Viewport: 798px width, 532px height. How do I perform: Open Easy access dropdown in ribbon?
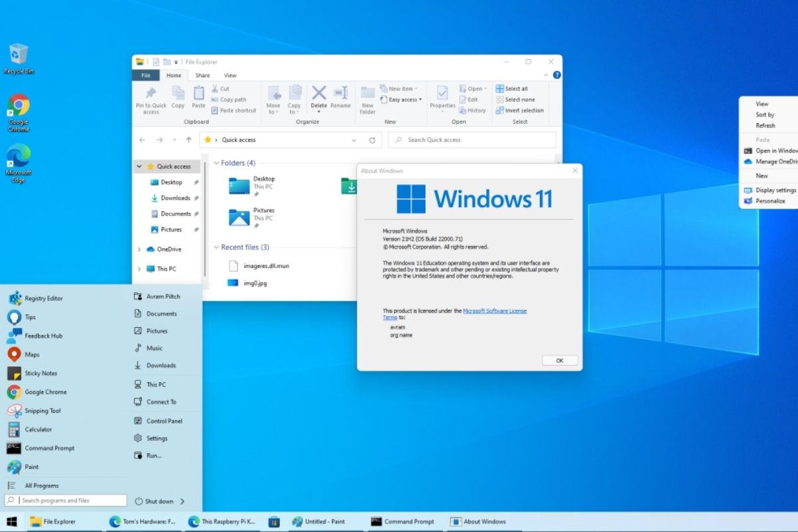click(400, 100)
